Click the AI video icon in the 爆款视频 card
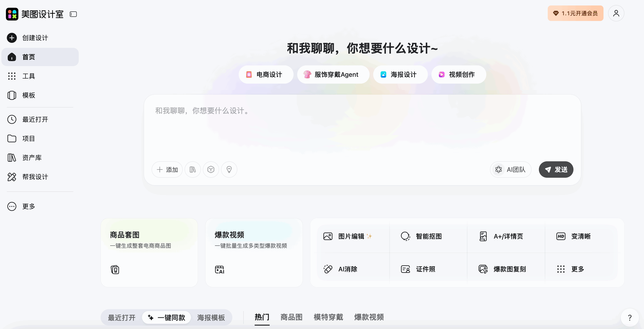Image resolution: width=644 pixels, height=329 pixels. coord(220,269)
